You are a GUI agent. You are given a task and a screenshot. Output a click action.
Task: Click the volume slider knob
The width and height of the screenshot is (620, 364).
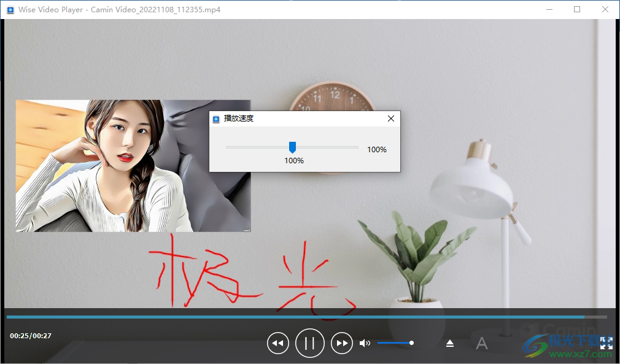point(411,343)
